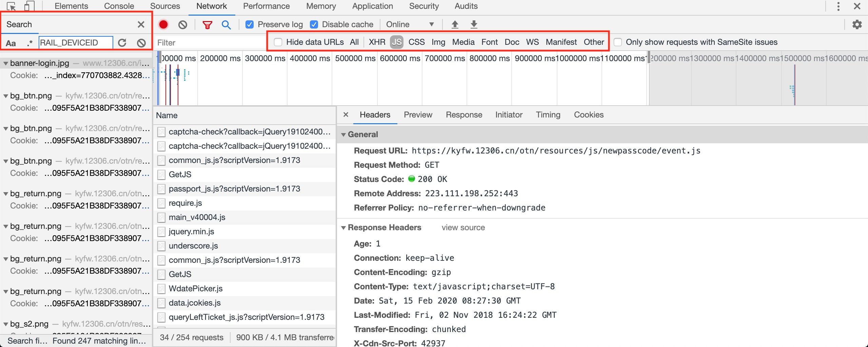Collapse the Response Headers section
868x347 pixels.
tap(344, 227)
